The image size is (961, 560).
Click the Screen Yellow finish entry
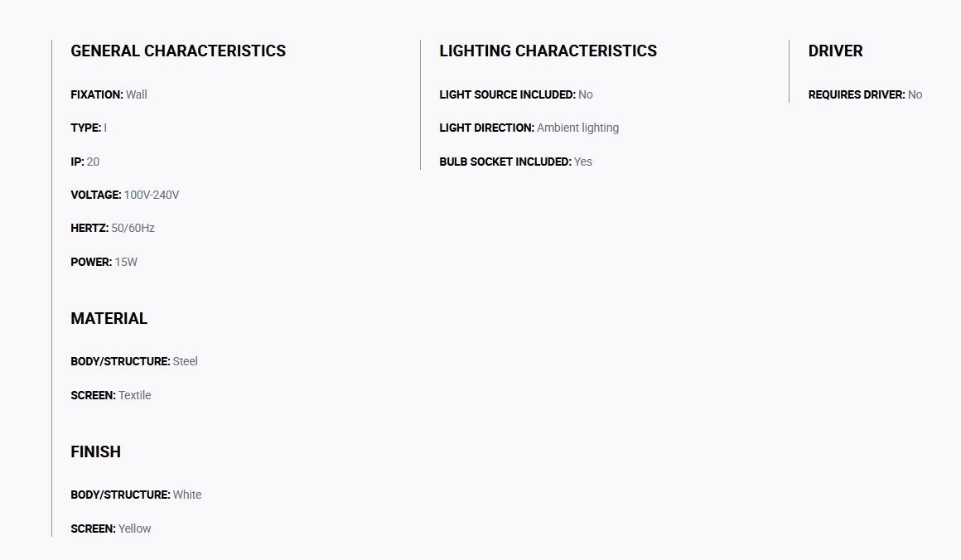pyautogui.click(x=111, y=529)
